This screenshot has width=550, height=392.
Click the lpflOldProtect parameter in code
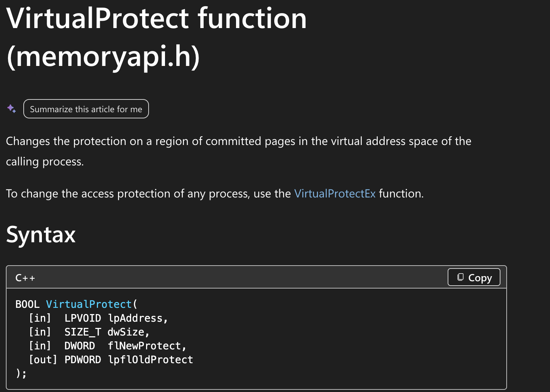(150, 360)
